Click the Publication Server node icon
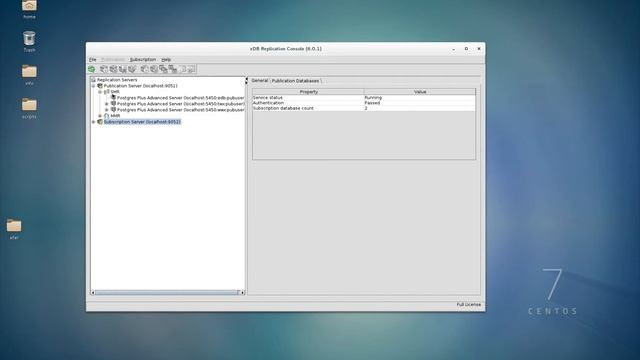This screenshot has height=360, width=640. [x=100, y=86]
